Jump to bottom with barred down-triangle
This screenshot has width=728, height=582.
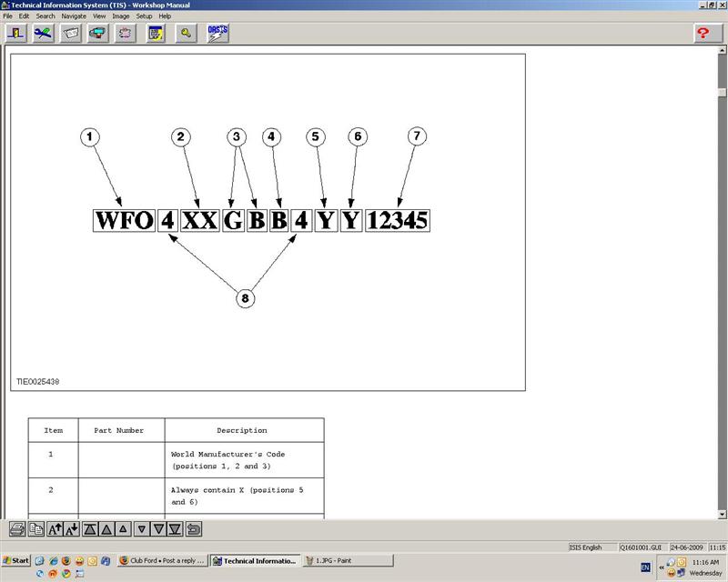[175, 528]
